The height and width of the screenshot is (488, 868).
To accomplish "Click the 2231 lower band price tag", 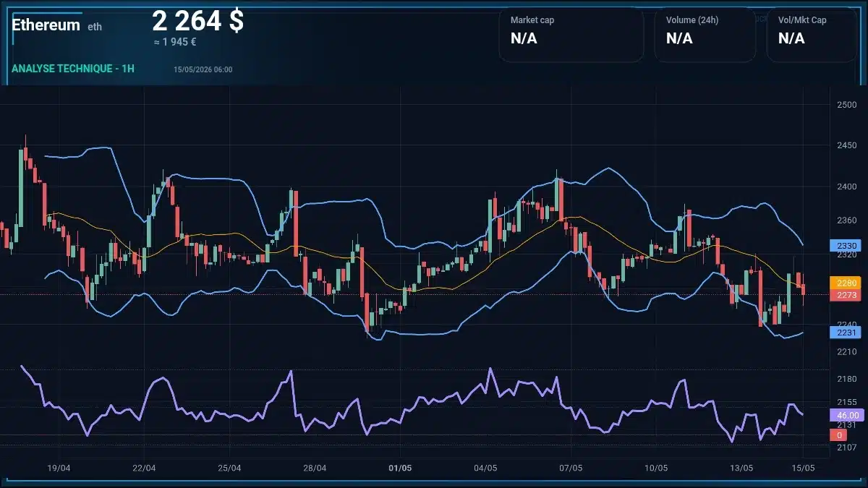I will click(844, 333).
